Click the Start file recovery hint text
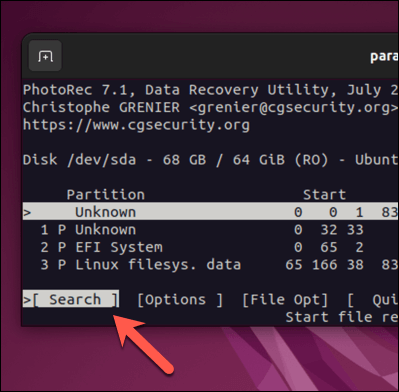 coord(342,317)
